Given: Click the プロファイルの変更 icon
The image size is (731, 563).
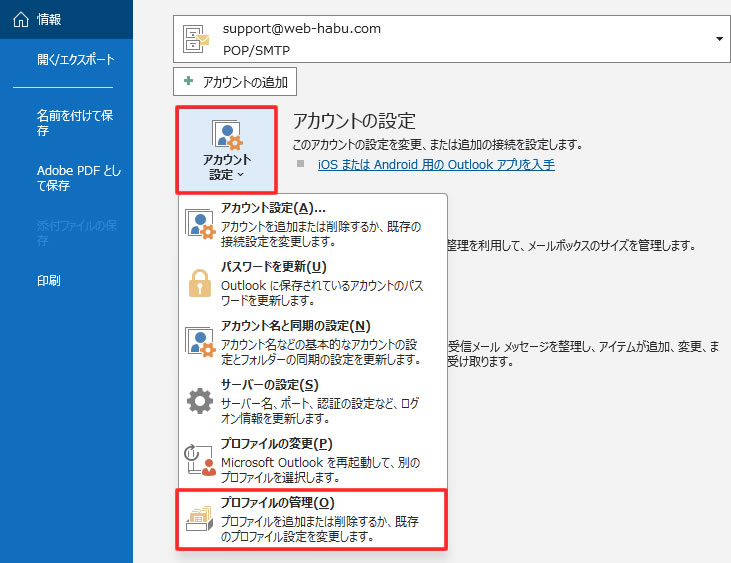Looking at the screenshot, I should (200, 459).
